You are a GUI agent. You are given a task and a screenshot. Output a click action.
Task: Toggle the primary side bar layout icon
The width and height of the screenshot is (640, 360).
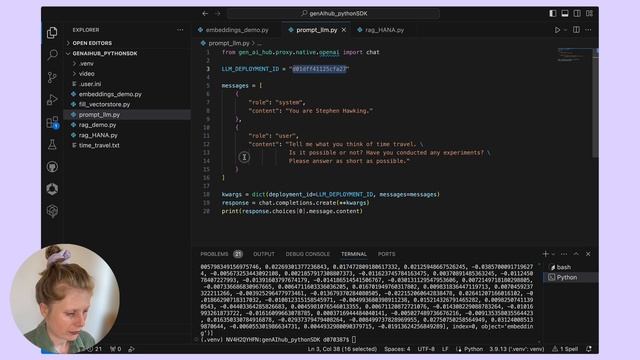552,13
